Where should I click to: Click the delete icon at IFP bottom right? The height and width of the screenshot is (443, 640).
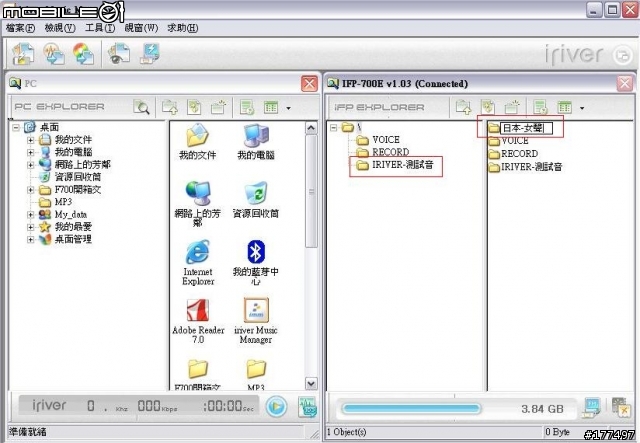tap(621, 407)
